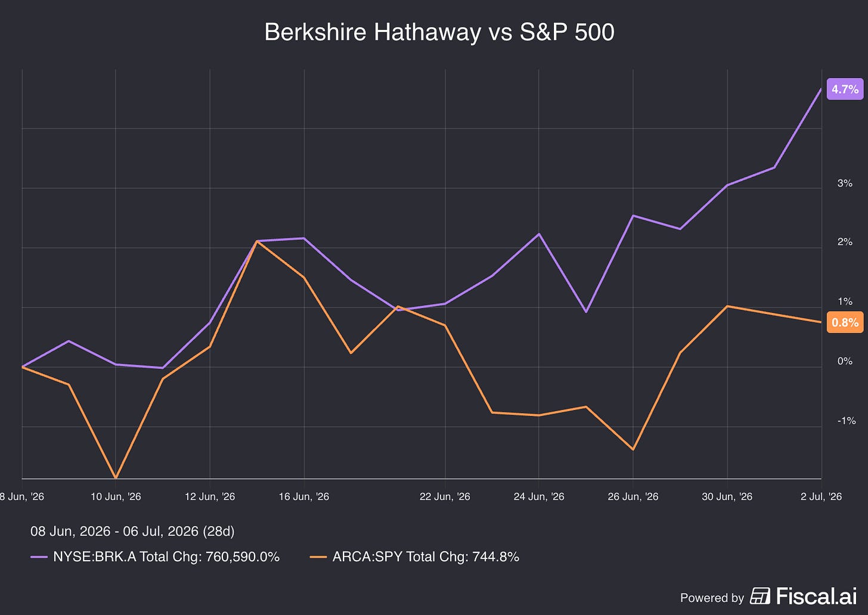Click the 10 Jun, '26 axis label

coord(116,496)
